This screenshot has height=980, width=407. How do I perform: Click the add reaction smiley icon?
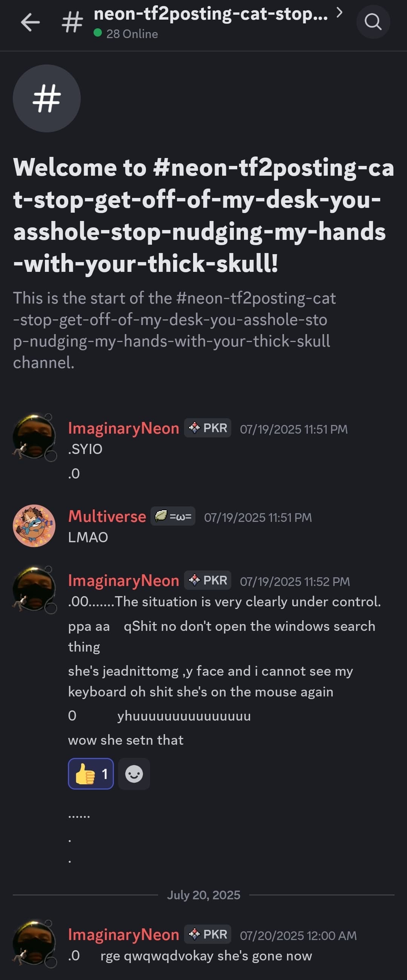pos(134,774)
